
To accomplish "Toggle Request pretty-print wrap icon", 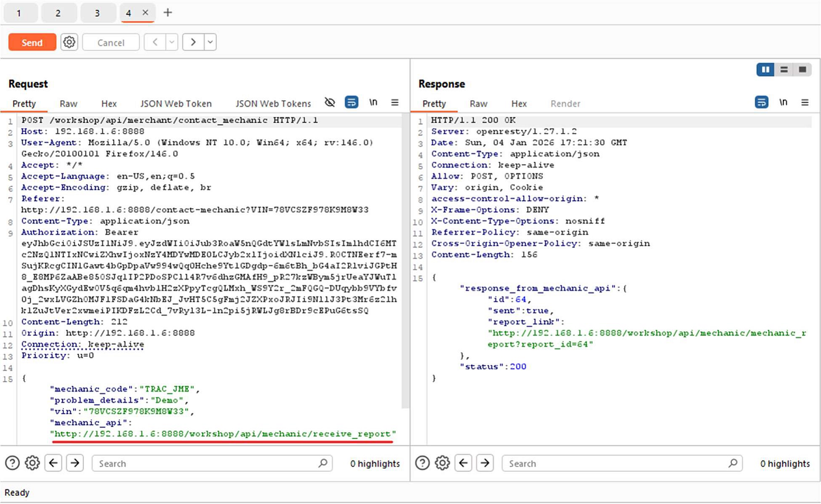I will tap(351, 103).
